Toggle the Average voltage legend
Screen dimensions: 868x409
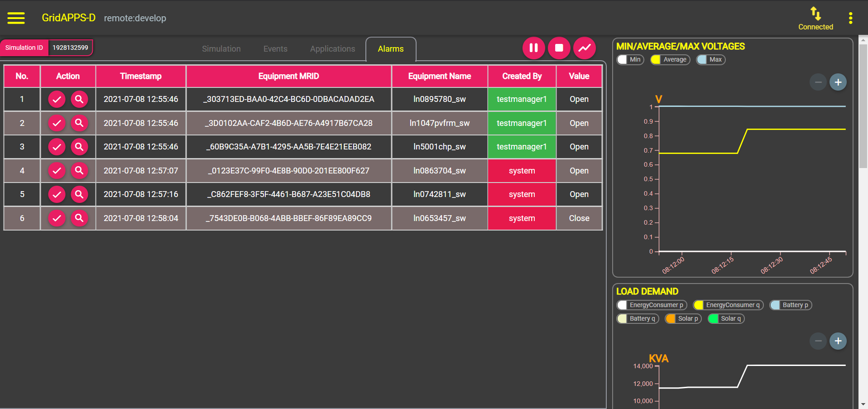tap(670, 60)
